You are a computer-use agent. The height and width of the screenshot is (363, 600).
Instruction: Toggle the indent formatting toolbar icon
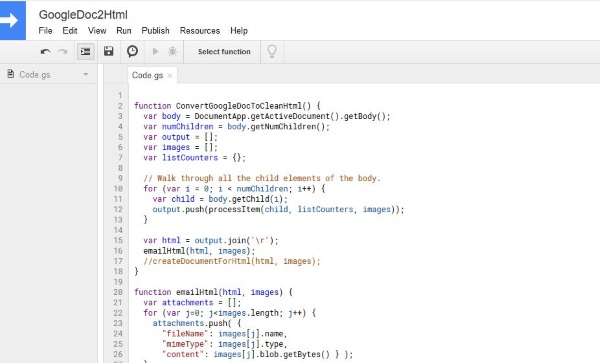pyautogui.click(x=86, y=52)
